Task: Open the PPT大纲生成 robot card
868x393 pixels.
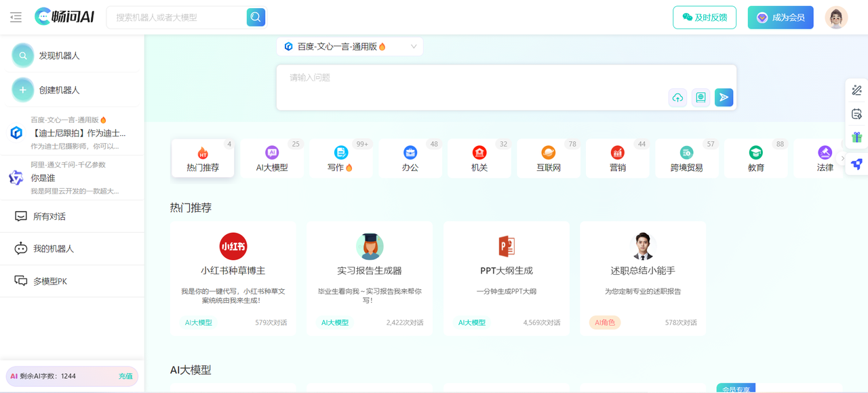Action: coord(506,278)
